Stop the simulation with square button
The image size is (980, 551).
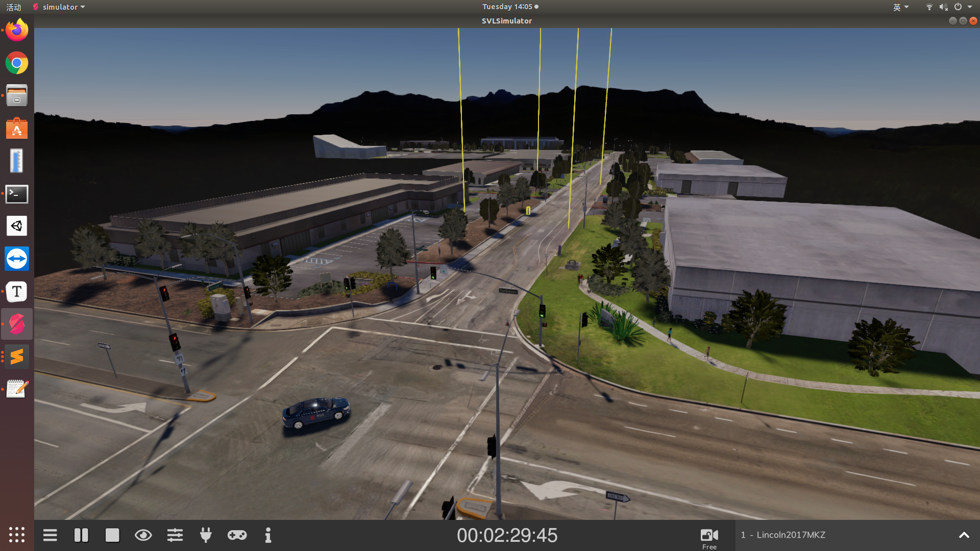(112, 535)
